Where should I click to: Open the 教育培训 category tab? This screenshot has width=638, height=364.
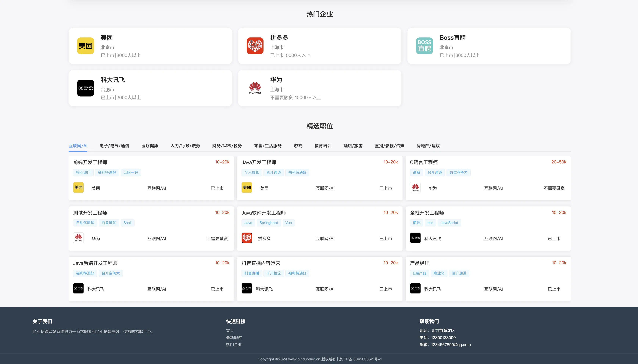pos(323,146)
